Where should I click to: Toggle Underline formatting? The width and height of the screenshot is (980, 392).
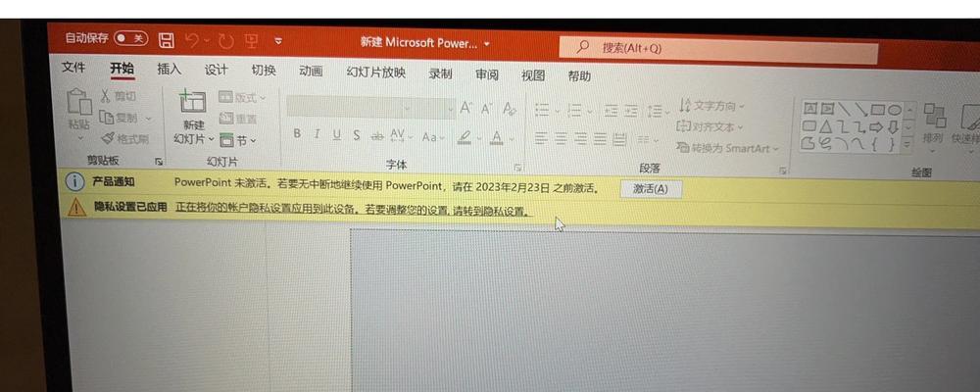click(337, 134)
